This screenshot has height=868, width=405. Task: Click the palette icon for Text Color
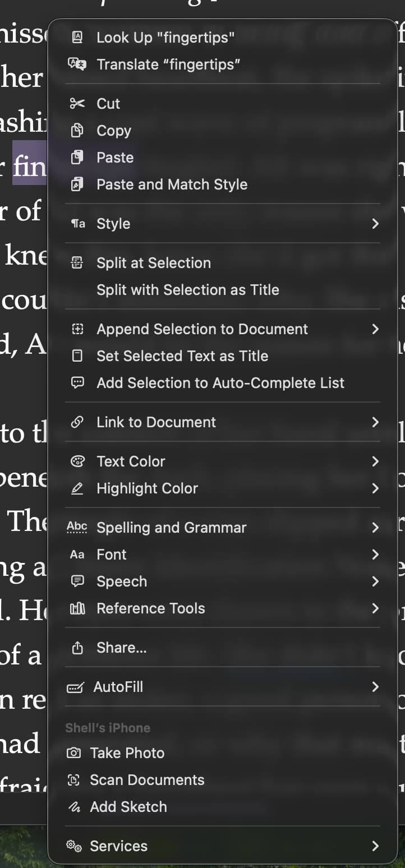click(x=77, y=461)
